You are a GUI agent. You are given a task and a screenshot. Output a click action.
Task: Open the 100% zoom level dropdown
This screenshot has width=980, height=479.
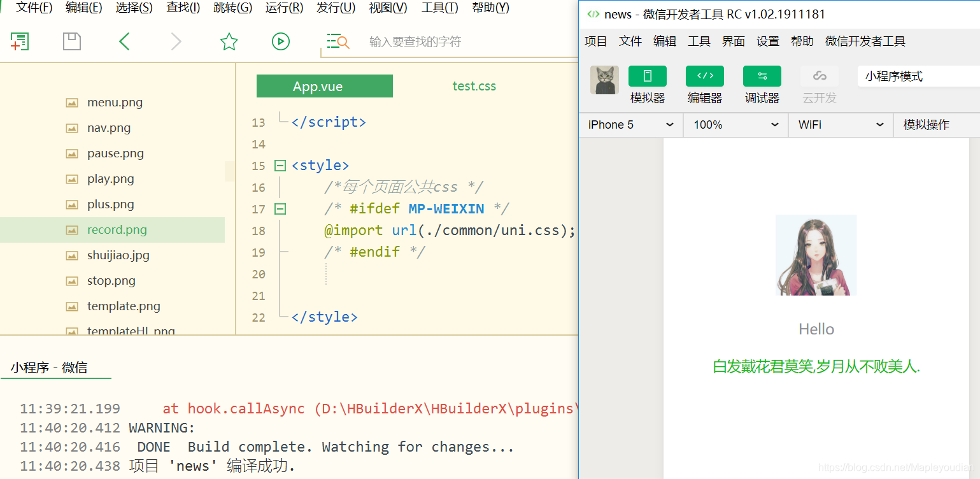(x=735, y=124)
